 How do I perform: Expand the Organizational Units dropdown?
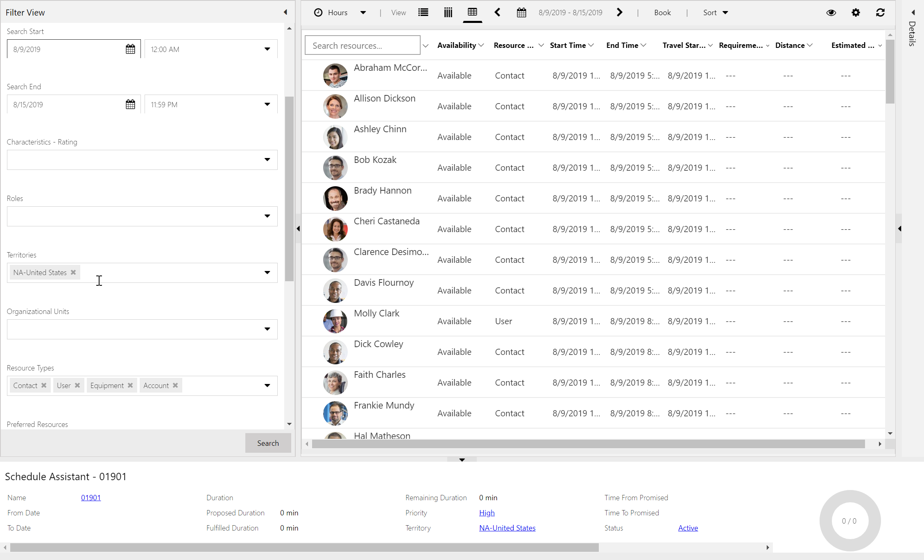267,328
